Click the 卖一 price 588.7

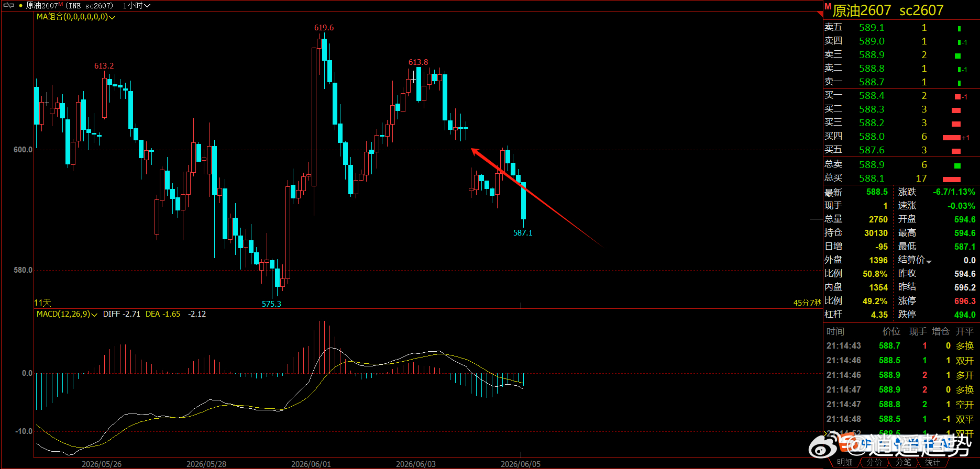tap(872, 82)
